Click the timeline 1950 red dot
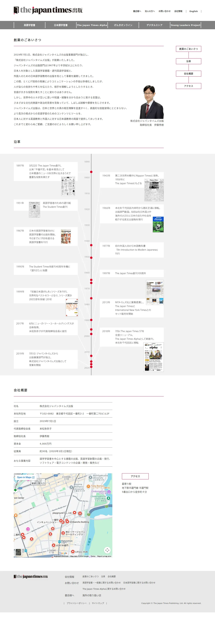215x644 pixels. point(91,257)
